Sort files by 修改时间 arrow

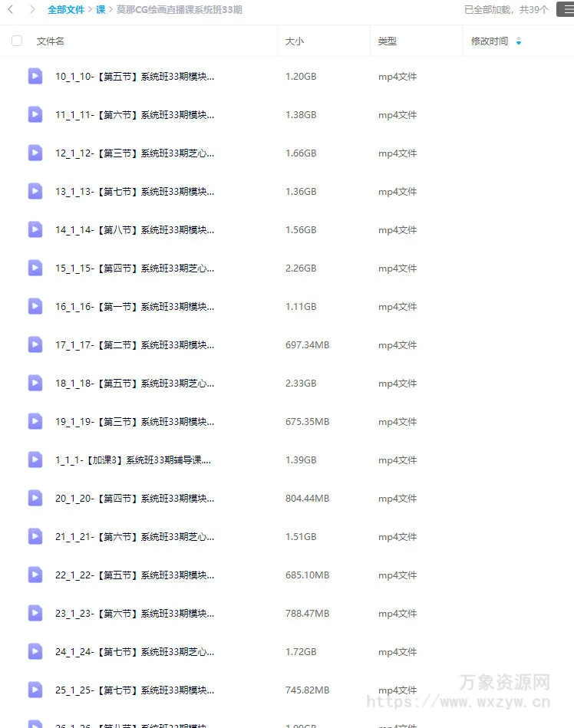tap(519, 41)
